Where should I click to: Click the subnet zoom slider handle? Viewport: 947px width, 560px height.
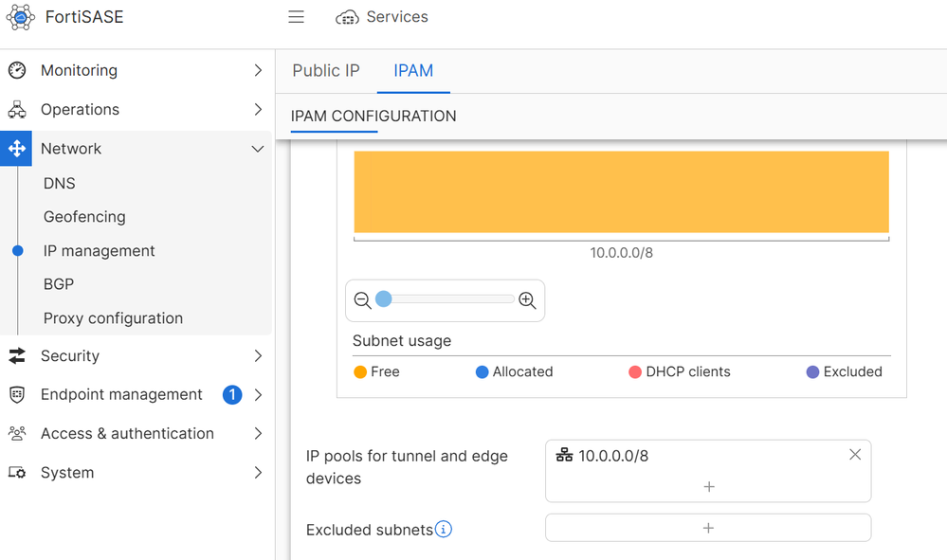point(383,299)
